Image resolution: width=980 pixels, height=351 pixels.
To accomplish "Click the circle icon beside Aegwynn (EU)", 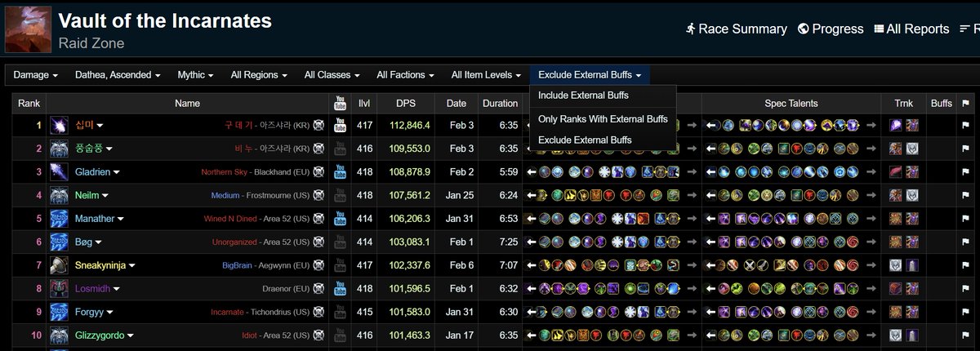I will (318, 266).
